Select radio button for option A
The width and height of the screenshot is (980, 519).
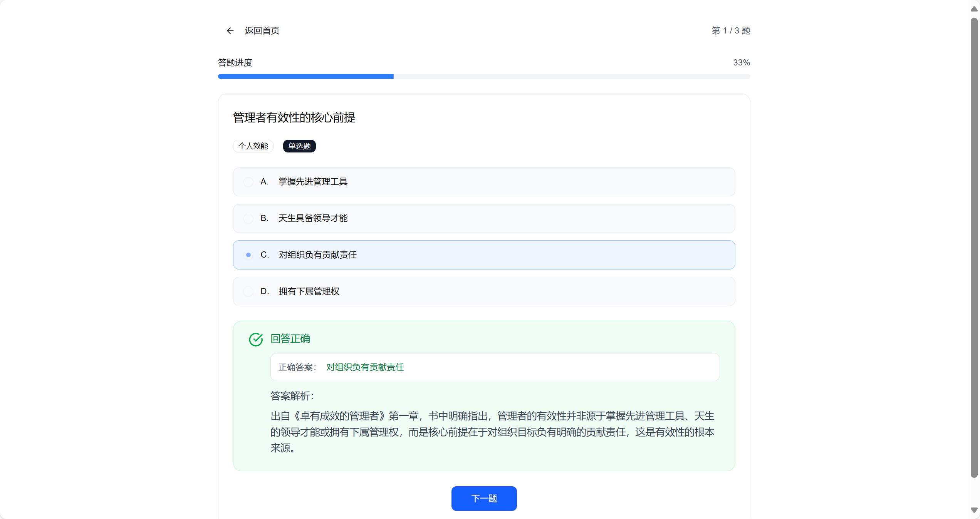pyautogui.click(x=248, y=182)
